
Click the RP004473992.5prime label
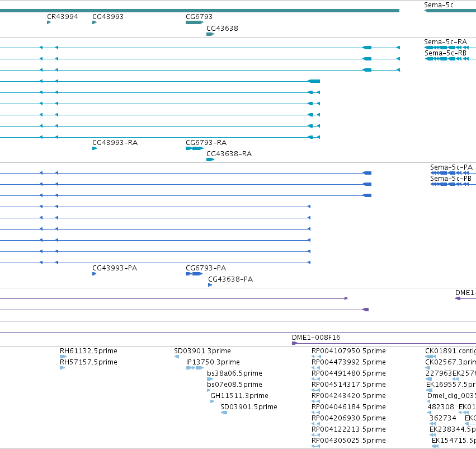348,362
